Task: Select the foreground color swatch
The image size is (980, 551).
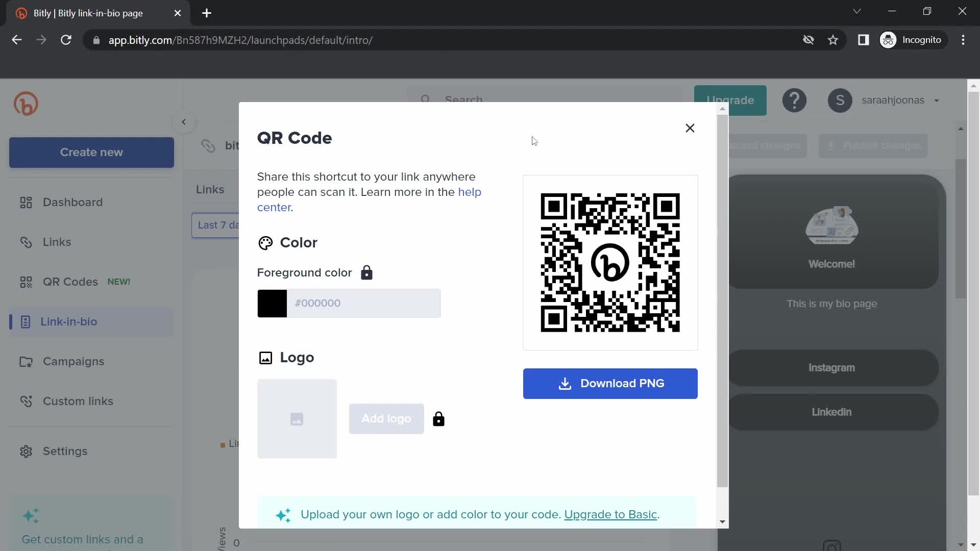Action: 272,304
